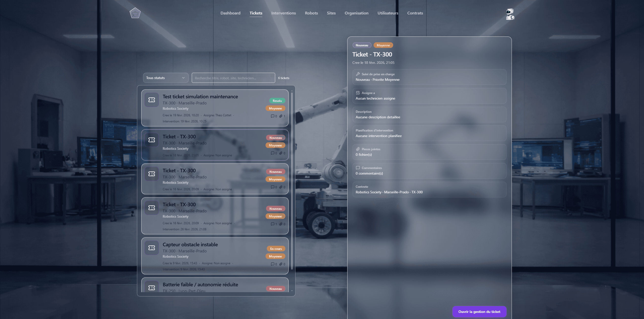This screenshot has height=319, width=644.
Task: Click the calendar icon next to Assigne a
Action: point(358,93)
